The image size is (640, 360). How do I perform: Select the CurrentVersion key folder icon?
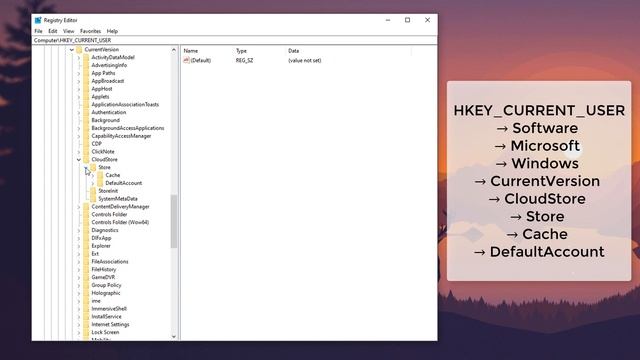79,50
